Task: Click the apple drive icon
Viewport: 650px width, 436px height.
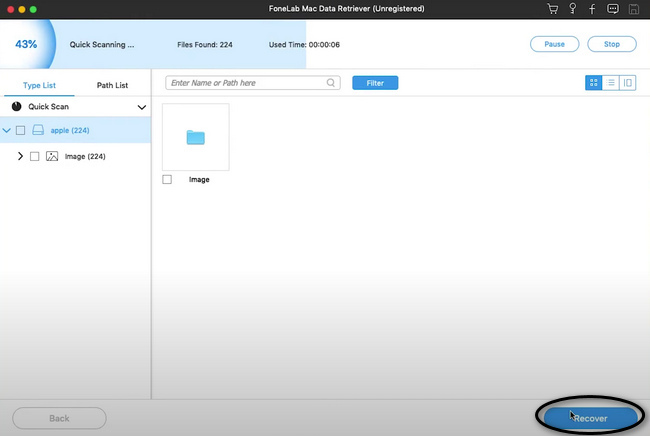Action: [x=38, y=130]
